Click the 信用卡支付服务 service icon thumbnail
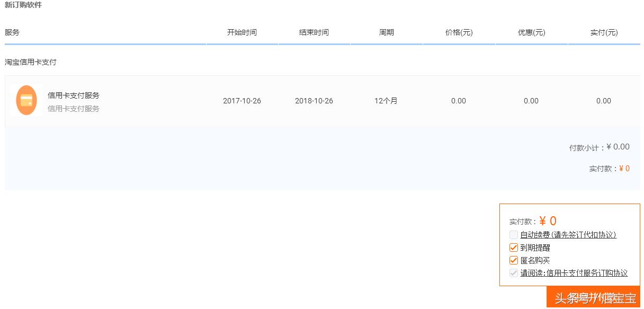Screen dimensions: 644x309 tap(26, 100)
